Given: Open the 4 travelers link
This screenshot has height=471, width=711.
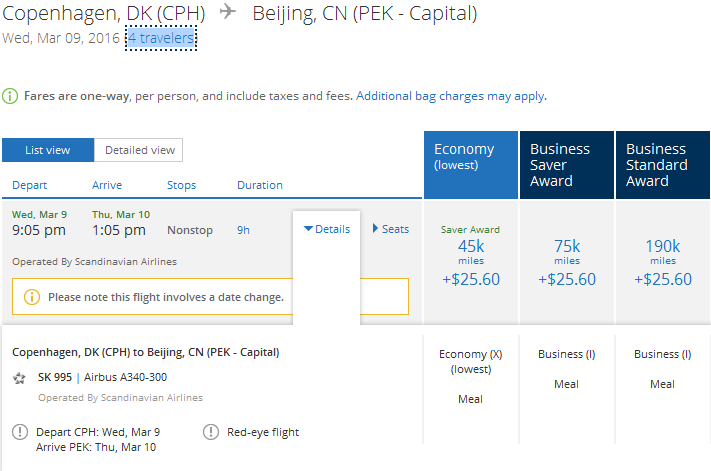Looking at the screenshot, I should click(x=160, y=38).
